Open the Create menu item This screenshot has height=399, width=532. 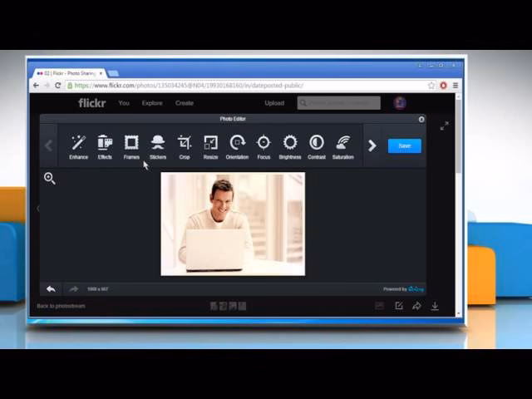coord(185,103)
